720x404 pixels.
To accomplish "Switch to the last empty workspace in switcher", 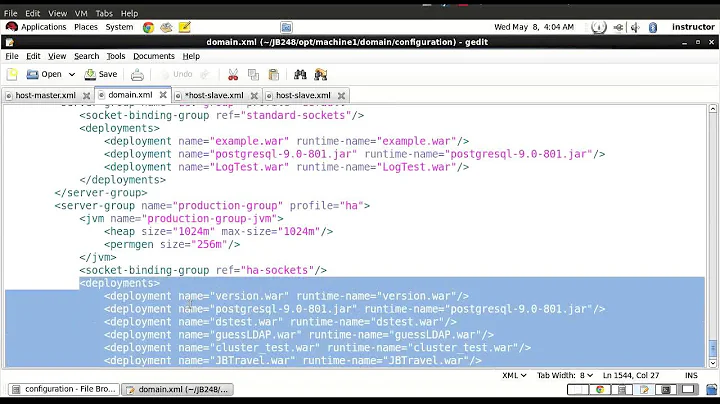I will [688, 390].
